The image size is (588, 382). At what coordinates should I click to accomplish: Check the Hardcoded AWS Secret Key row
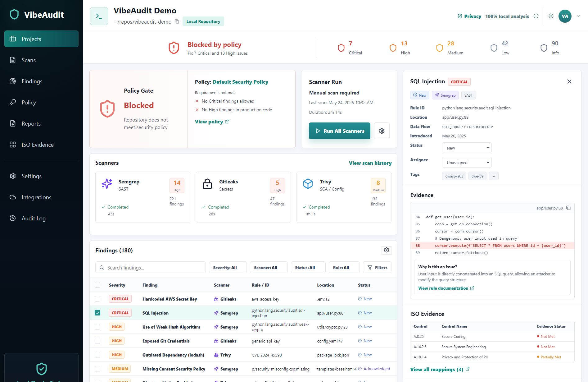pyautogui.click(x=97, y=299)
